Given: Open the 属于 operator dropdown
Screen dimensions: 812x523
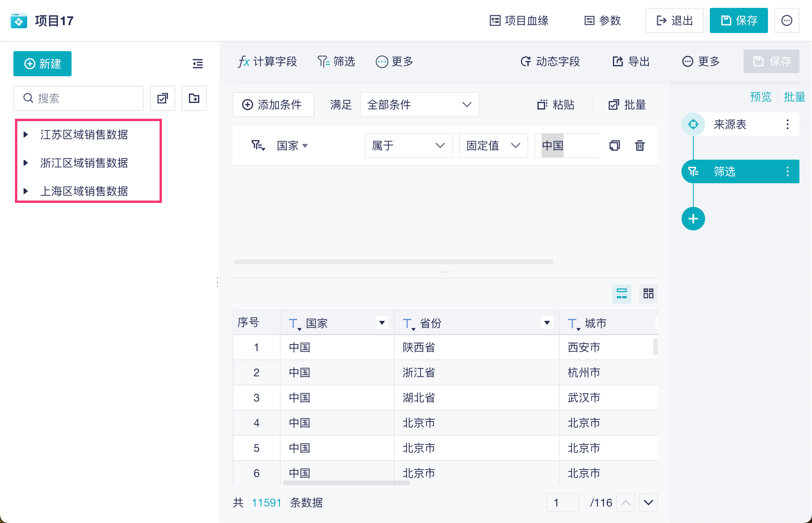Looking at the screenshot, I should pyautogui.click(x=408, y=145).
